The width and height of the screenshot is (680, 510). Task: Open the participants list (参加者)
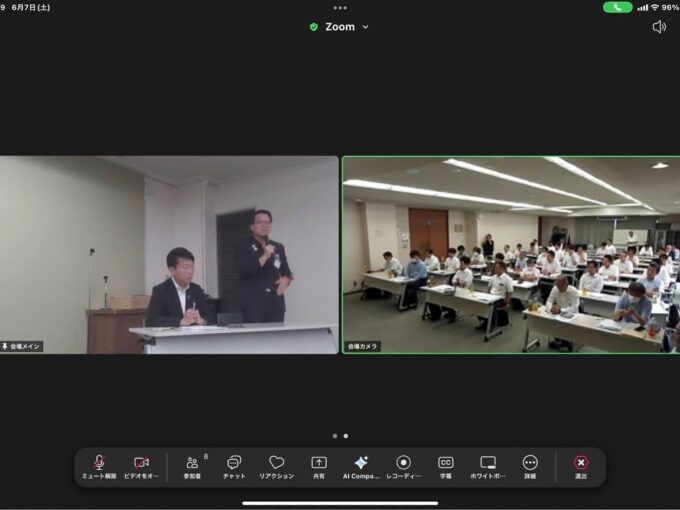pos(192,465)
